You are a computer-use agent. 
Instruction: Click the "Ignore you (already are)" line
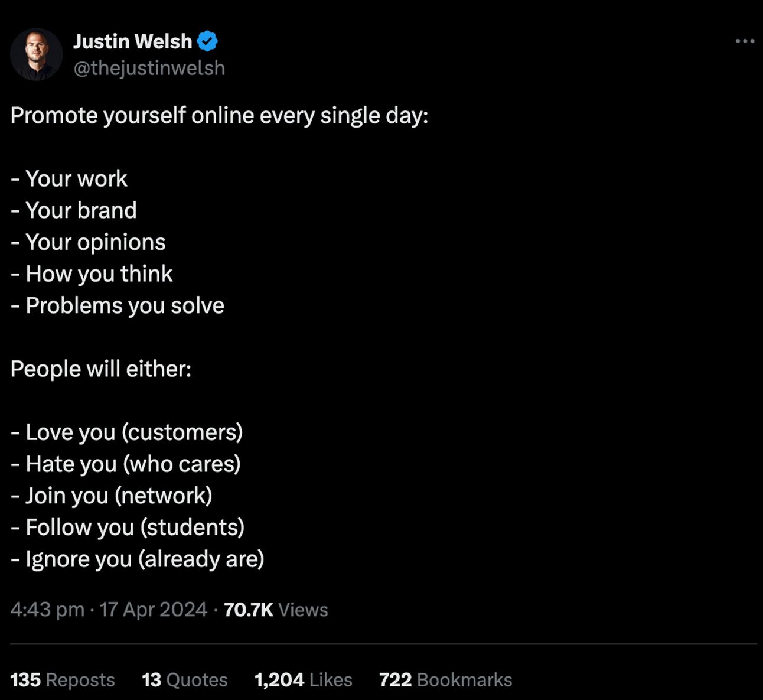137,559
